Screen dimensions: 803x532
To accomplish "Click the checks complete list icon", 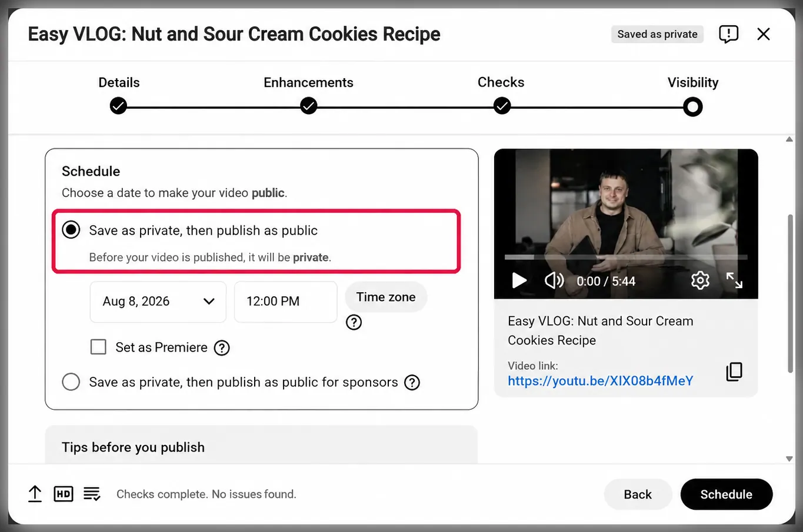I will tap(92, 494).
